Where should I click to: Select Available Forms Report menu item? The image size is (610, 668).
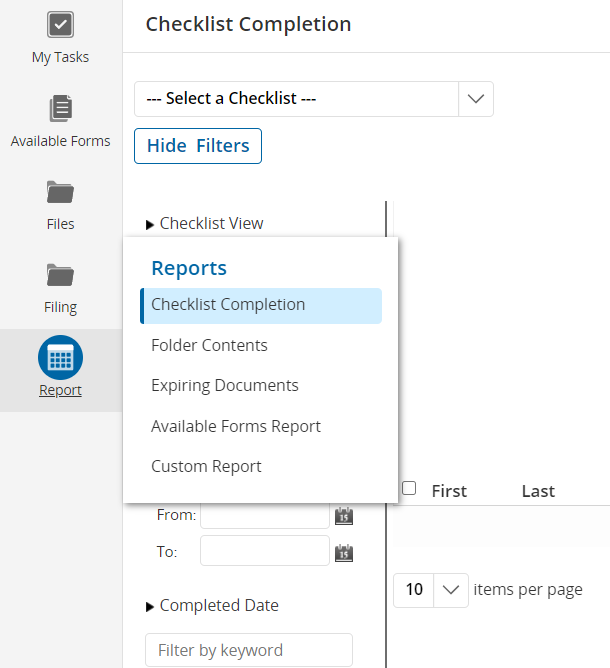[236, 426]
